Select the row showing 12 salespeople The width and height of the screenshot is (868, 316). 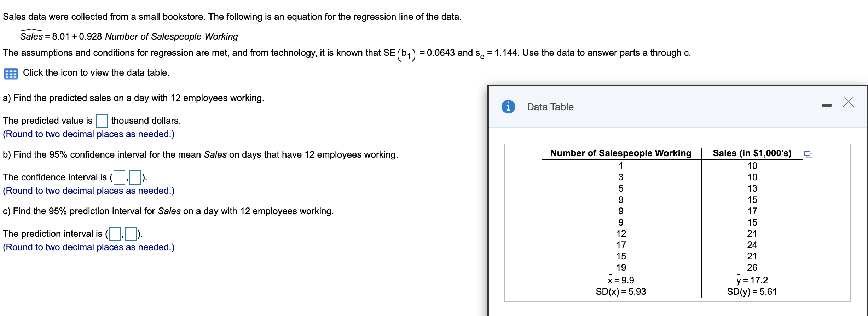621,234
